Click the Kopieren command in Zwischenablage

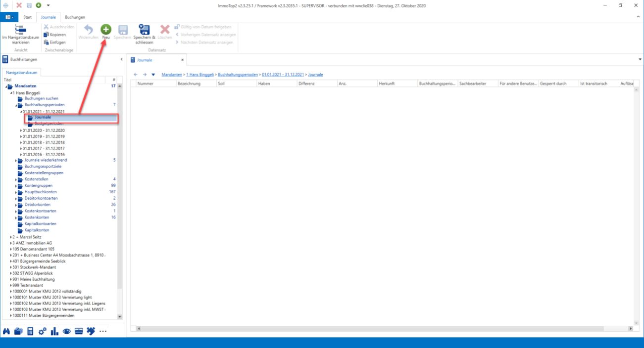point(54,35)
